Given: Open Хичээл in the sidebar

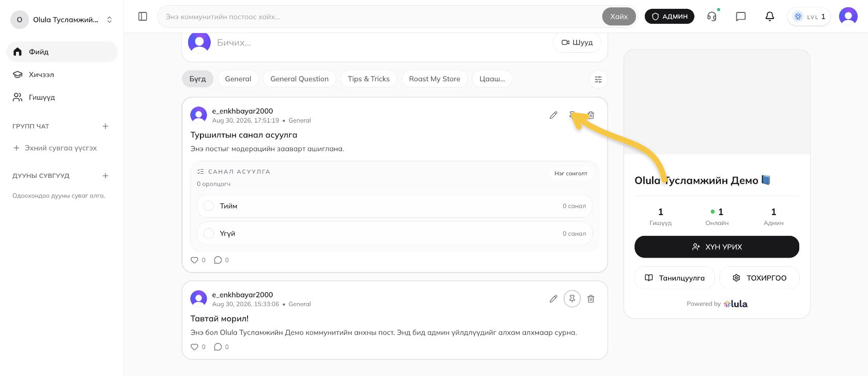Looking at the screenshot, I should pos(62,74).
